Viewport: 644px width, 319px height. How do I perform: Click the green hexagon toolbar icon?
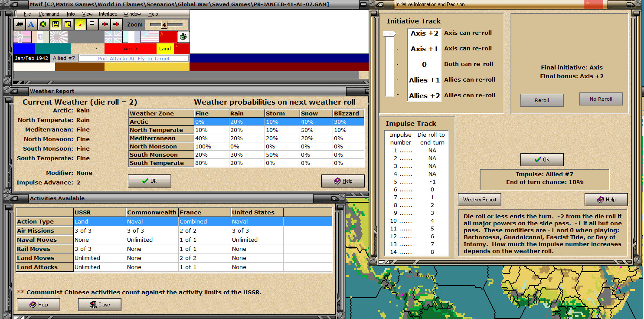click(43, 24)
